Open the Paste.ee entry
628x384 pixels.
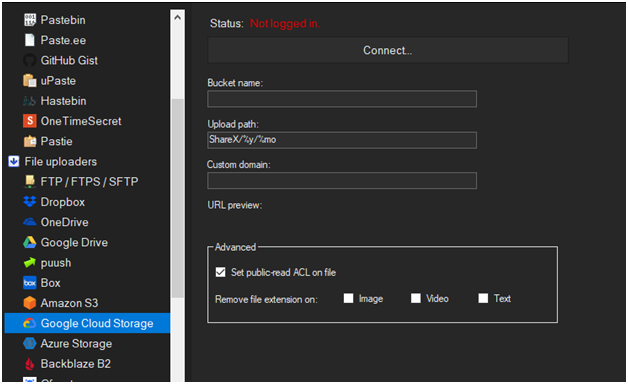(63, 40)
